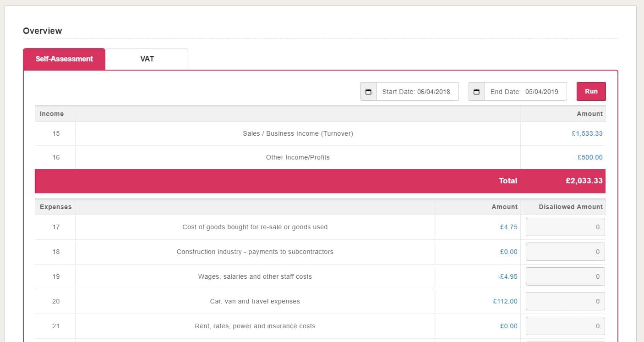Click the £0.00 subcontractor payments amount

[x=508, y=252]
